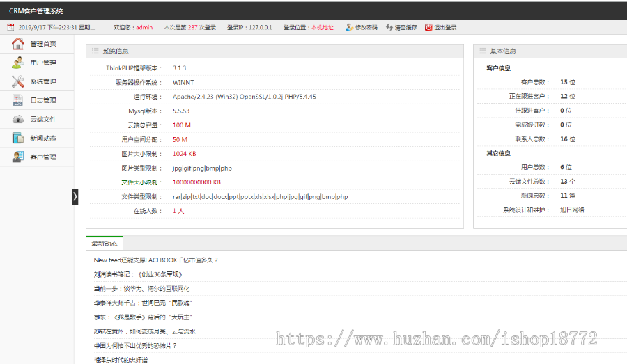Switch to the 最新动态 tab
The height and width of the screenshot is (364, 627).
104,244
